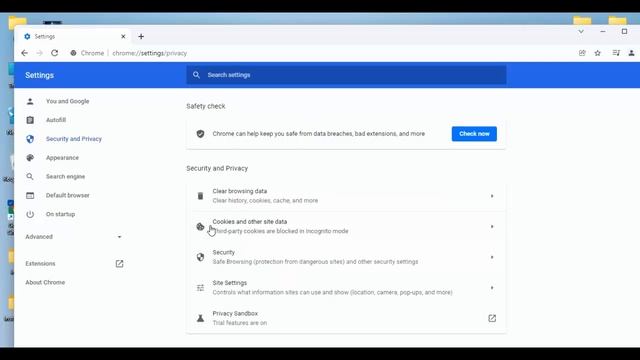640x360 pixels.
Task: Open the Extensions link
Action: [x=40, y=264]
